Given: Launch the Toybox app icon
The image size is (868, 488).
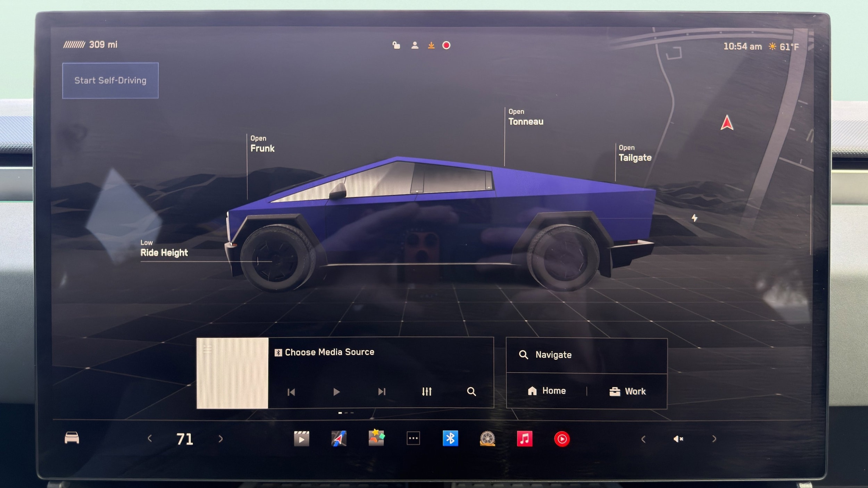Looking at the screenshot, I should 376,438.
